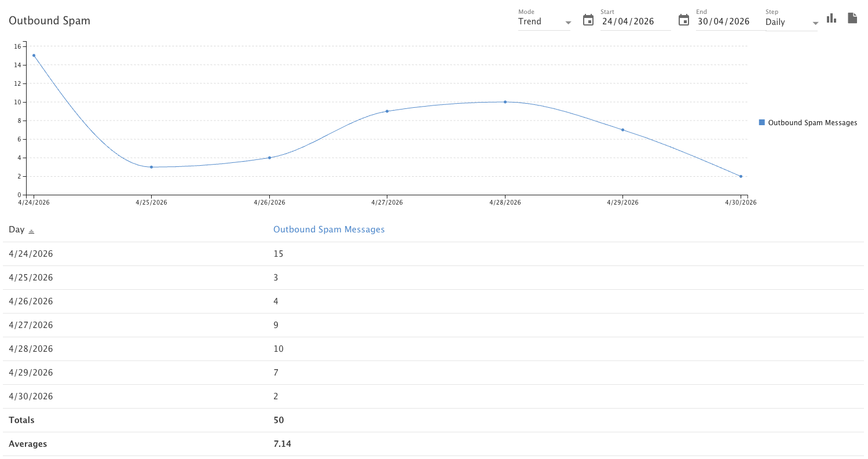Click the Day column sort arrow icon
Screen dimensions: 868x459
[x=31, y=231]
